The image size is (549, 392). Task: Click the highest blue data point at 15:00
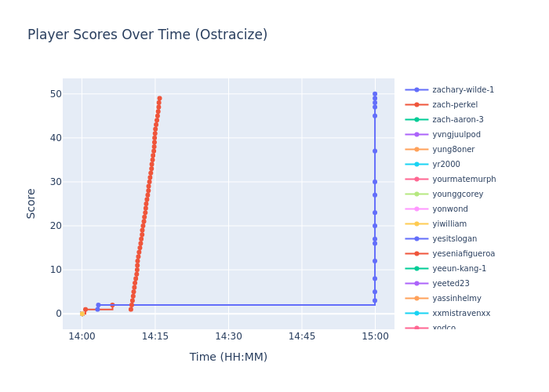click(375, 94)
